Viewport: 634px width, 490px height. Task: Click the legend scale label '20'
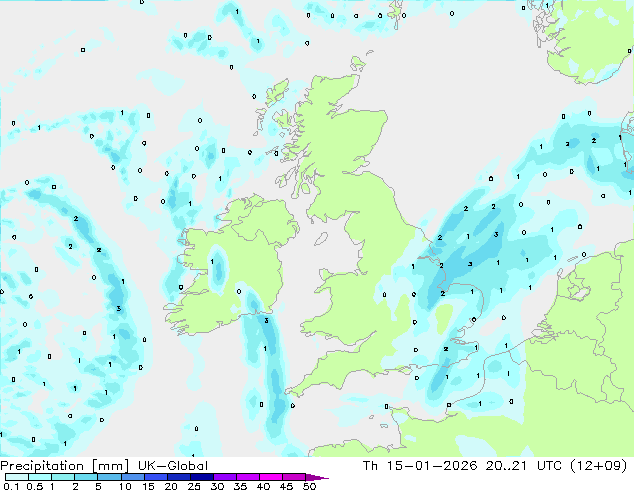coord(171,486)
